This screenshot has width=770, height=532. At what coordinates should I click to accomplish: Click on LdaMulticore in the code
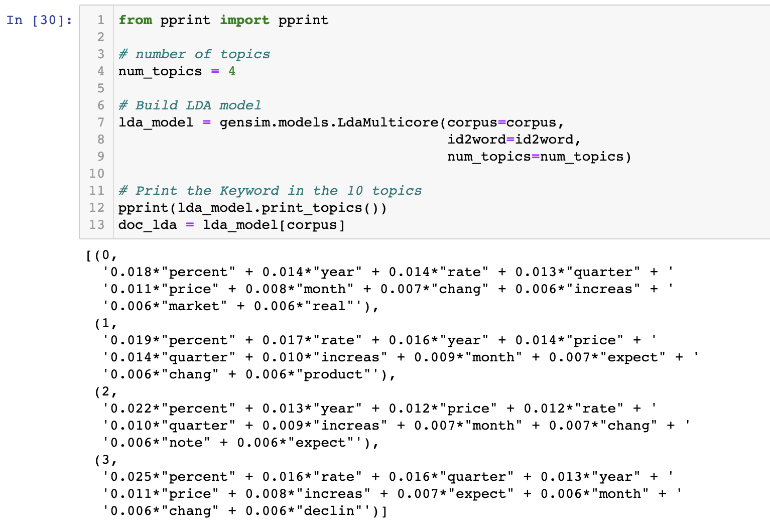tap(388, 122)
